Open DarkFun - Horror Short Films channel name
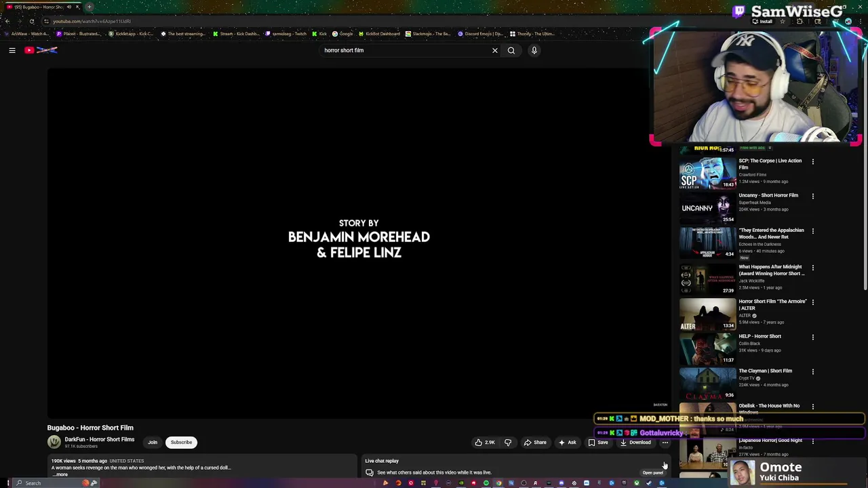The width and height of the screenshot is (868, 488). pos(100,439)
